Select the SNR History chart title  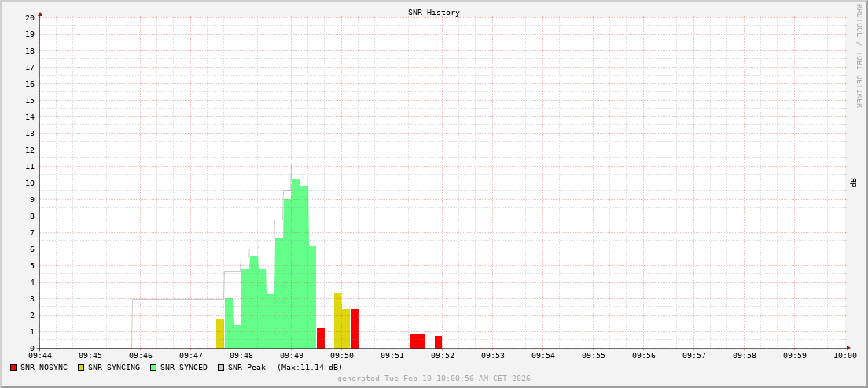tap(433, 13)
